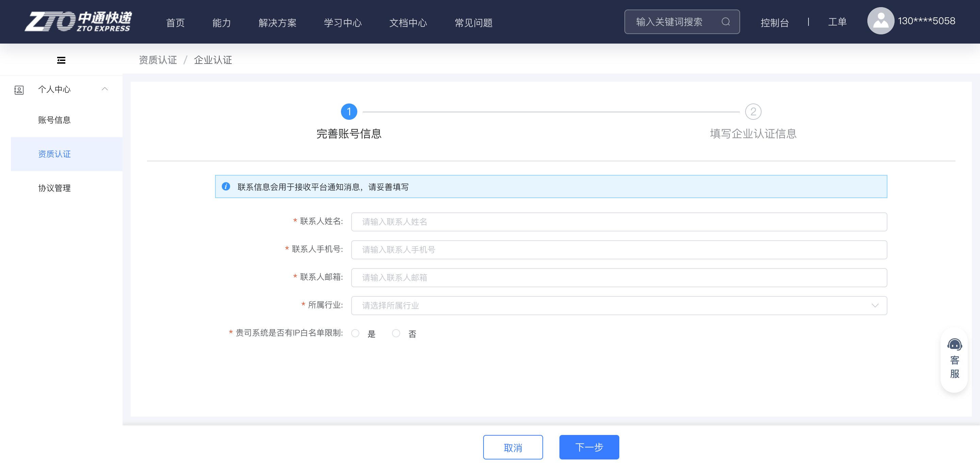This screenshot has height=469, width=980.
Task: Click the search magnifier icon
Action: click(725, 22)
